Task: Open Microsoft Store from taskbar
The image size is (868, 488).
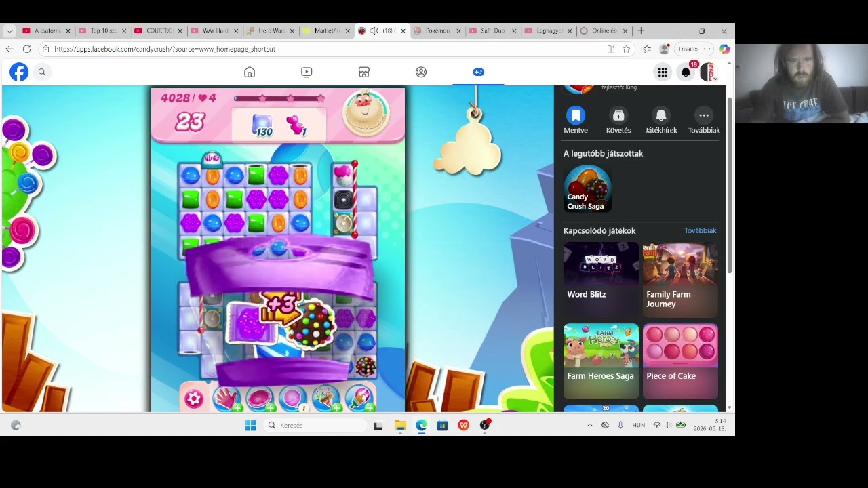Action: pyautogui.click(x=442, y=425)
